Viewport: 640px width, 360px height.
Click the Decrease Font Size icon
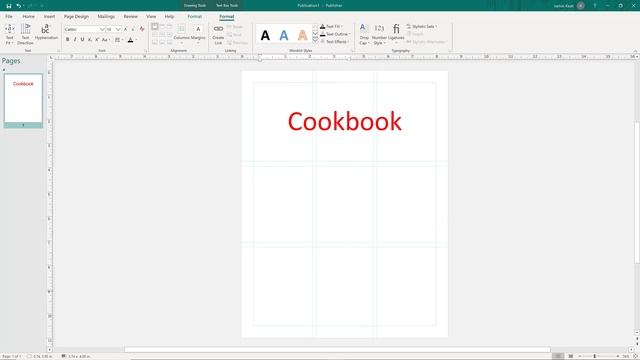[x=133, y=29]
